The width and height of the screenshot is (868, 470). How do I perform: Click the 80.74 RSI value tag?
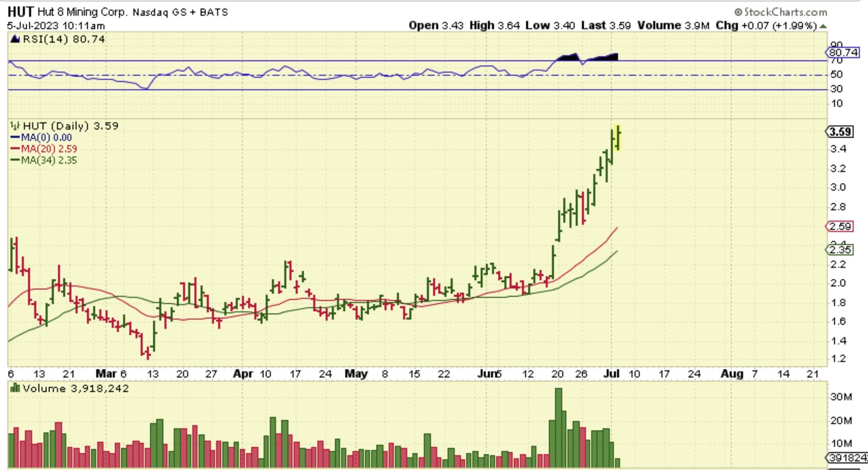point(843,52)
